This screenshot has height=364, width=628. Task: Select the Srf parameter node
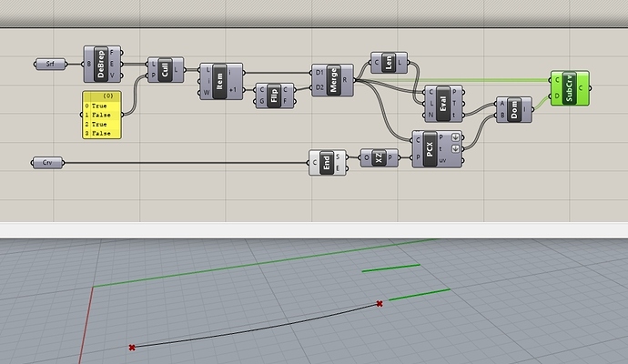coord(50,64)
